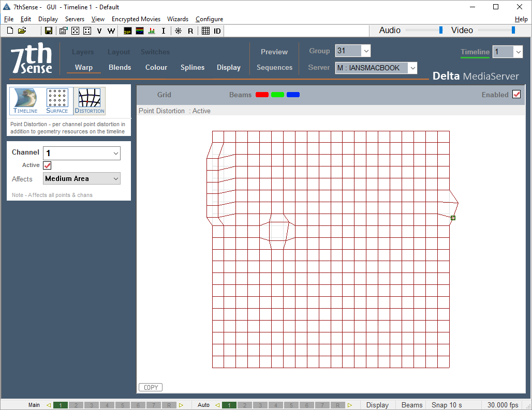The height and width of the screenshot is (410, 532).
Task: Open the properties icon beside Save
Action: pos(63,31)
